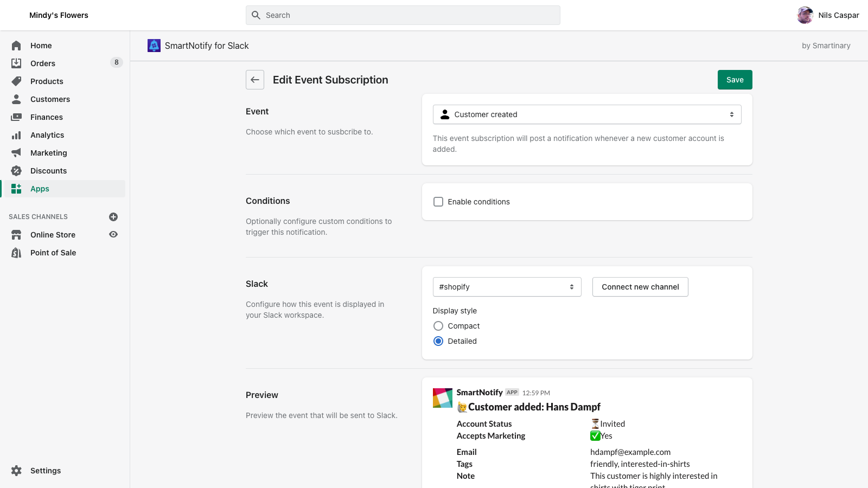Click the Analytics bar-chart icon
This screenshot has height=488, width=868.
16,134
